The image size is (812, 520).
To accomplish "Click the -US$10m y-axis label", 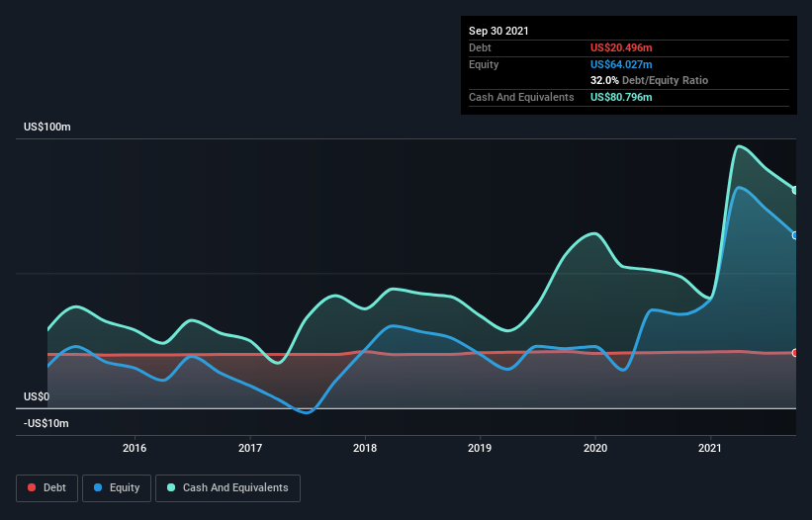I will pyautogui.click(x=46, y=424).
